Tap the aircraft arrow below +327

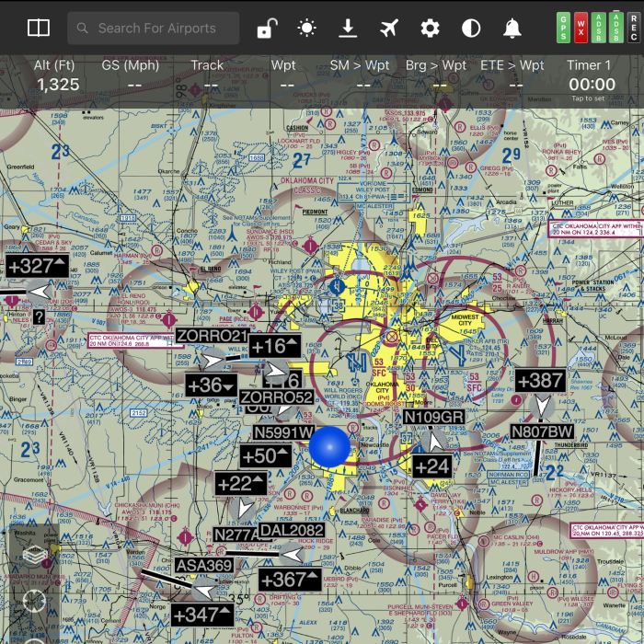pyautogui.click(x=39, y=292)
